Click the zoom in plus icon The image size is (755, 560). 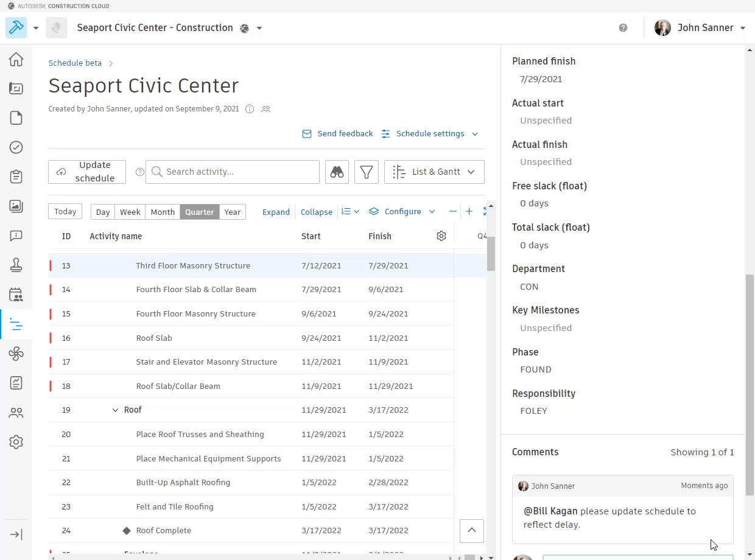click(469, 212)
